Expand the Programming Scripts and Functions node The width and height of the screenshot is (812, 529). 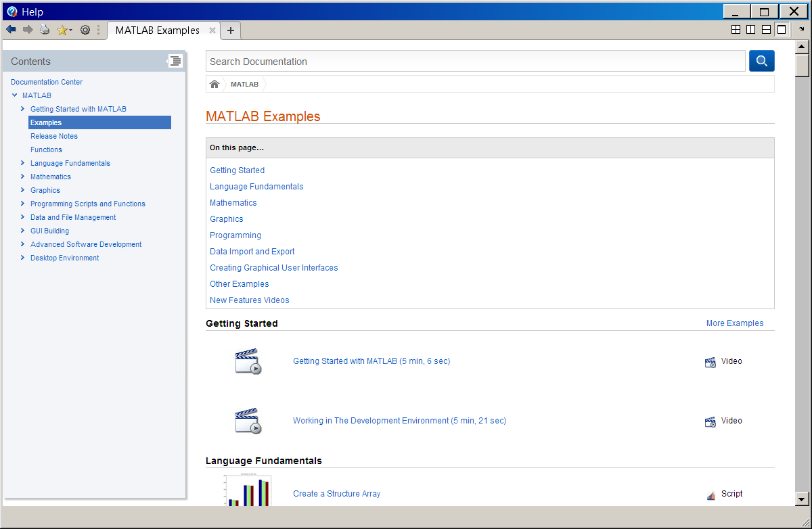click(x=23, y=204)
